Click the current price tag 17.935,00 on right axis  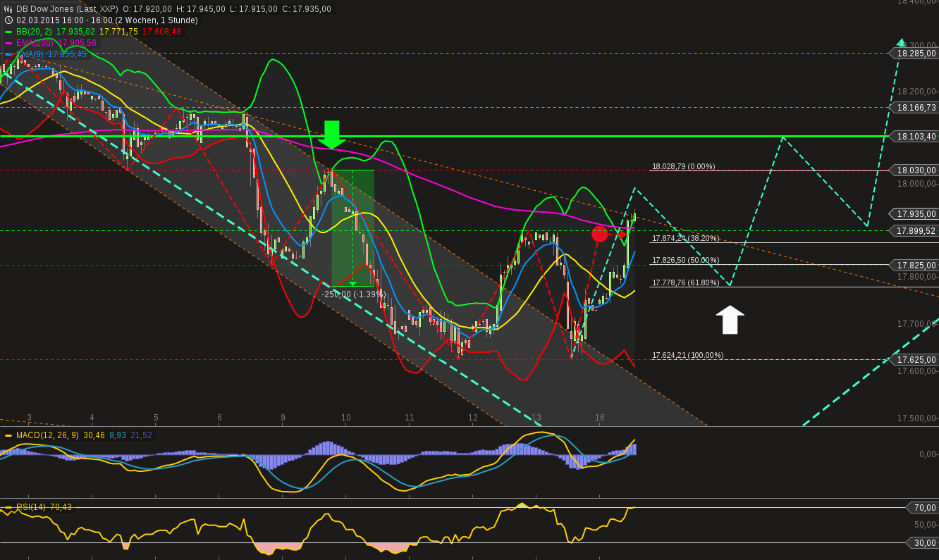pos(914,213)
